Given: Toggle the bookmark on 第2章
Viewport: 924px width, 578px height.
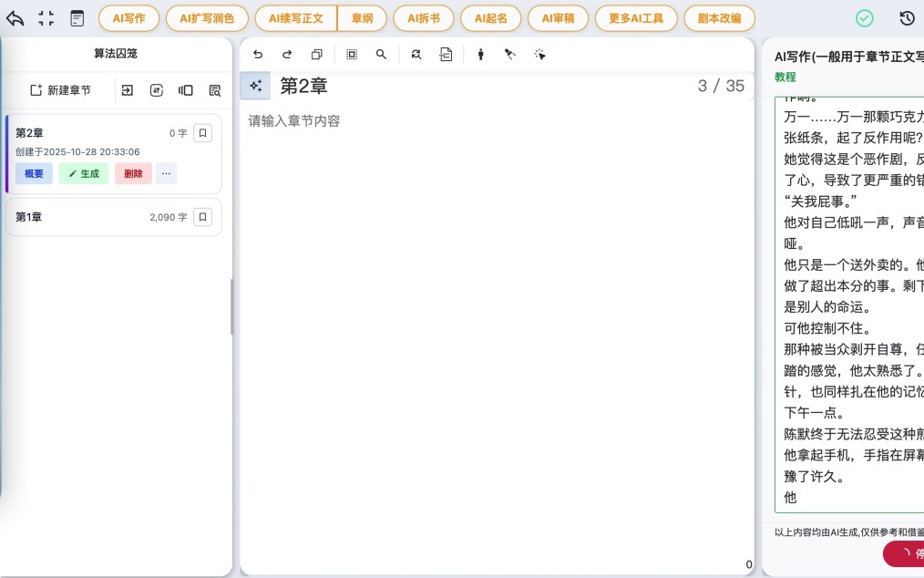Looking at the screenshot, I should pos(202,133).
